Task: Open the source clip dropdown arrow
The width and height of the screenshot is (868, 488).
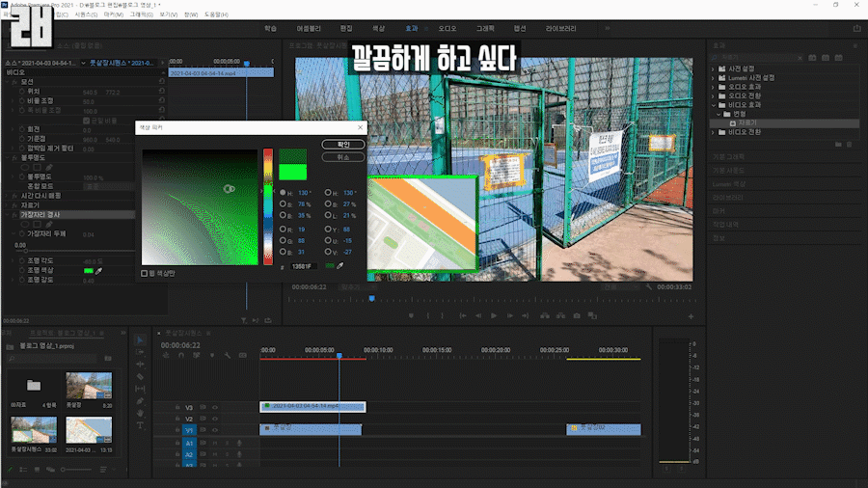Action: (x=83, y=63)
